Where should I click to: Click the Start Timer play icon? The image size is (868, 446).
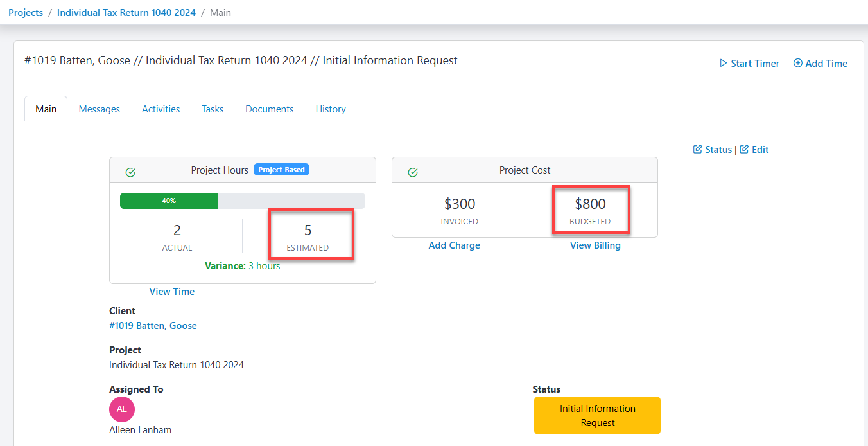[x=724, y=63]
